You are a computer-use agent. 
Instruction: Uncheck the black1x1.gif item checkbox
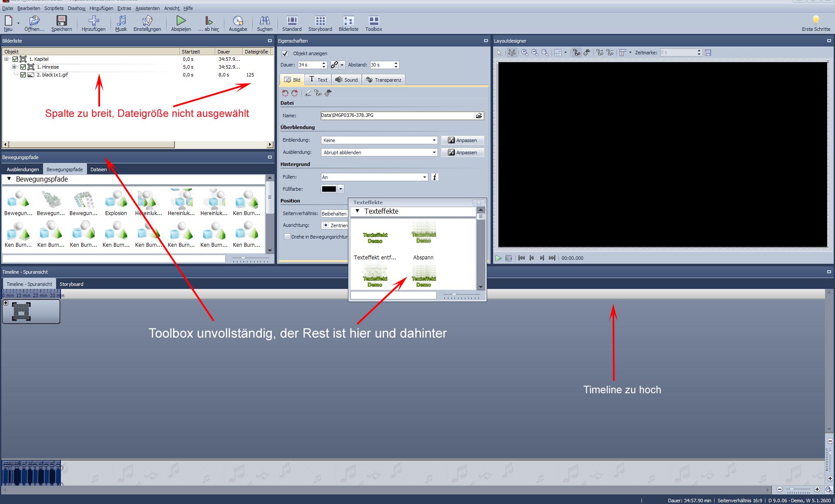click(23, 75)
